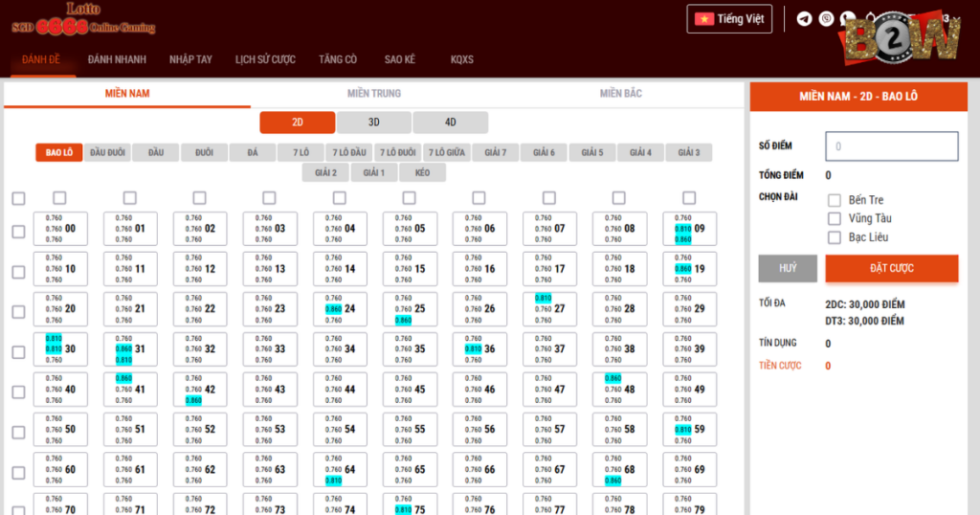This screenshot has height=515, width=980.
Task: Go to the KQXS results menu
Action: coord(462,59)
